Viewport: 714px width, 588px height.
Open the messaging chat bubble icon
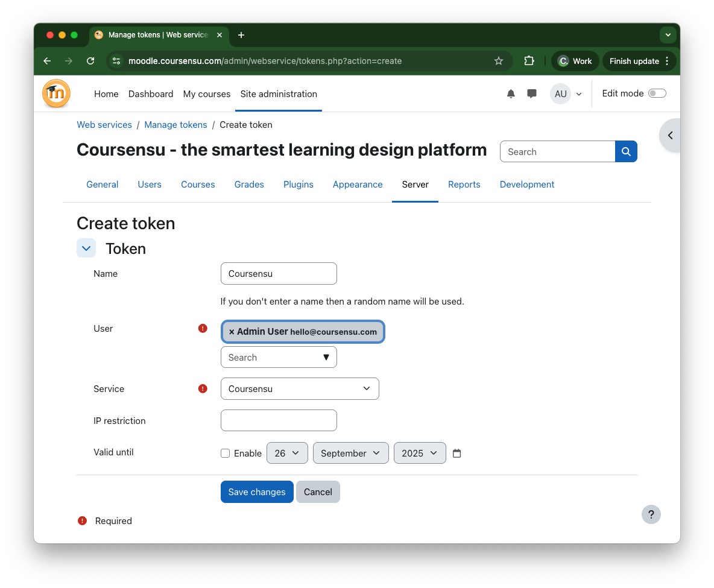click(x=531, y=94)
